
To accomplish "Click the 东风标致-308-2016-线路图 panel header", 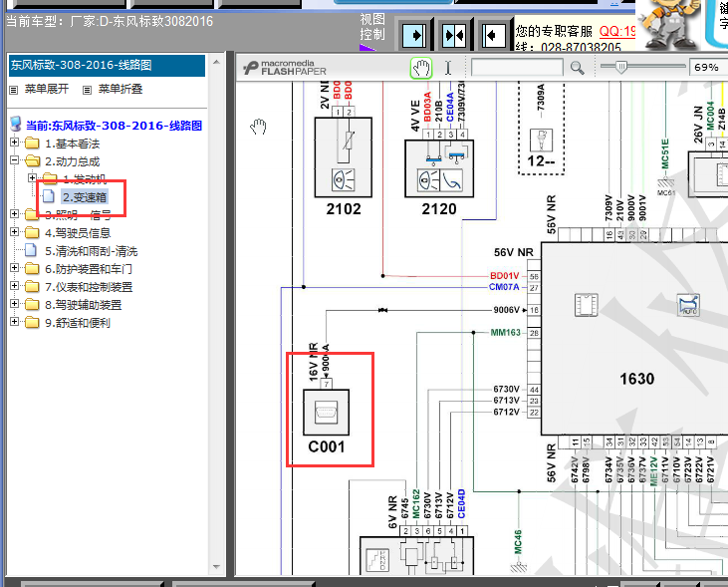I will (107, 65).
